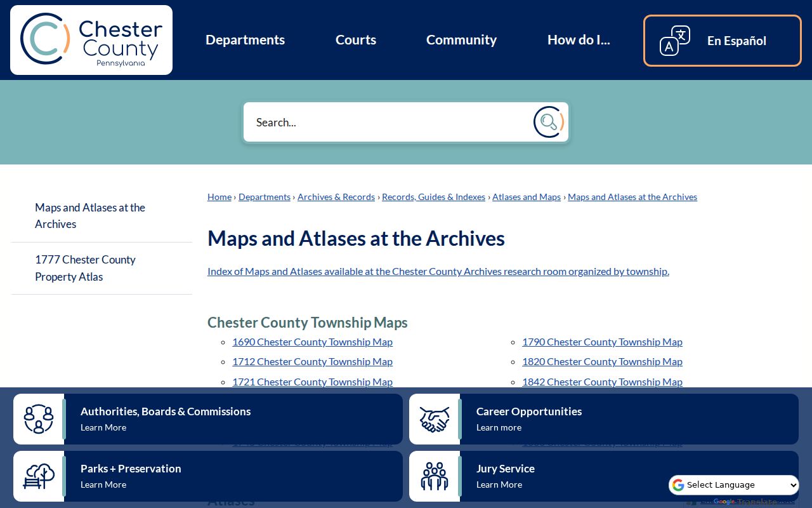Open Parks + Preservation Learn More
The image size is (812, 508).
pyautogui.click(x=103, y=485)
